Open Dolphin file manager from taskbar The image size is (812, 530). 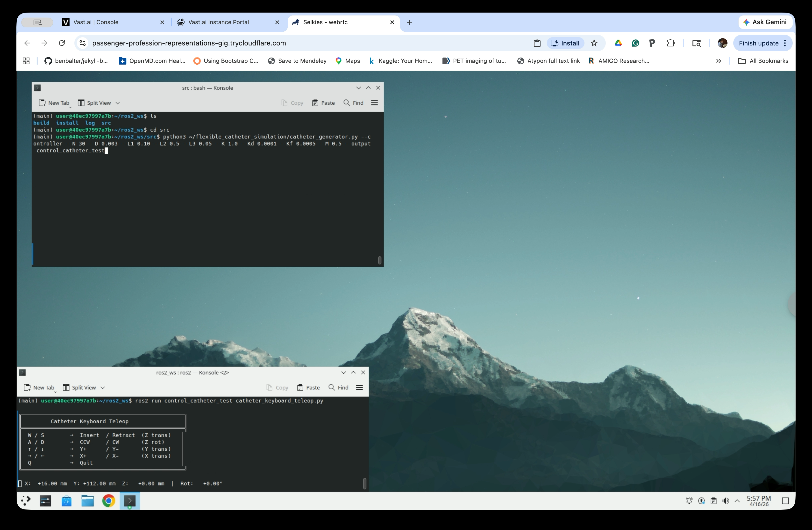87,501
